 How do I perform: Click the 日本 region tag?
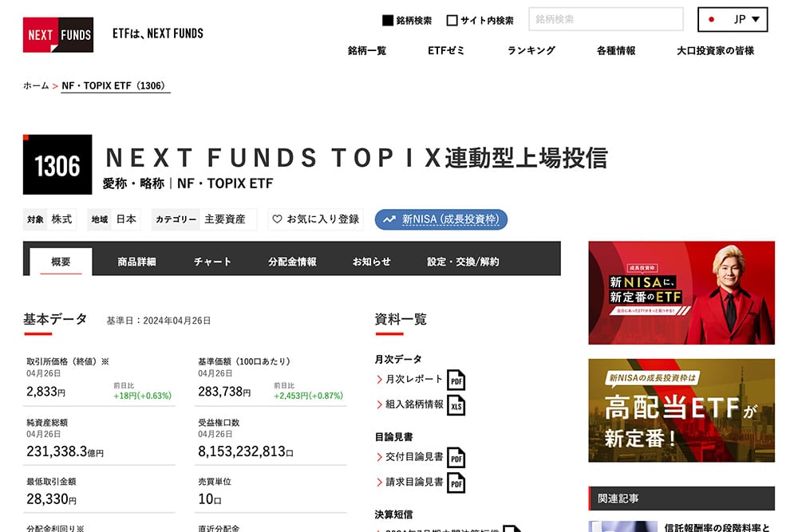[x=126, y=219]
